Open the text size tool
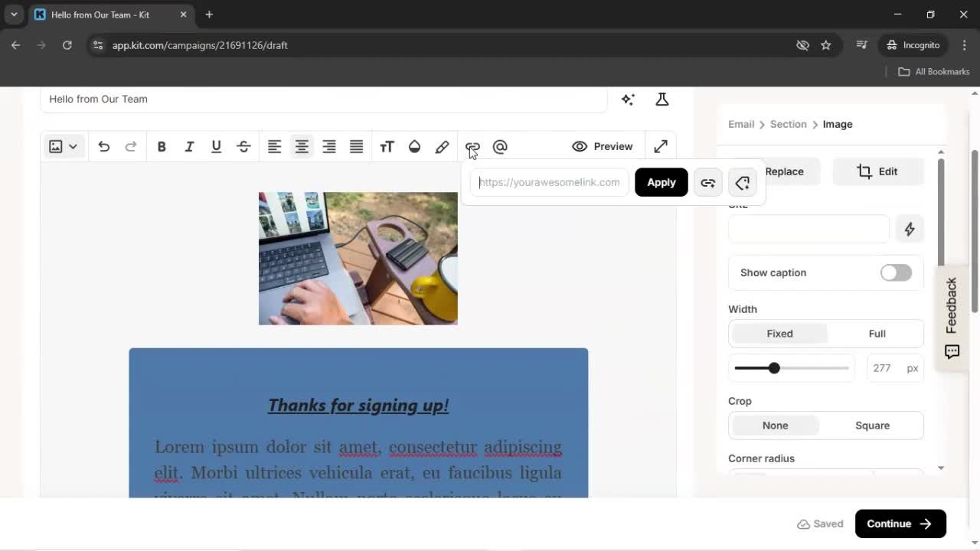The width and height of the screenshot is (980, 551). click(x=387, y=146)
